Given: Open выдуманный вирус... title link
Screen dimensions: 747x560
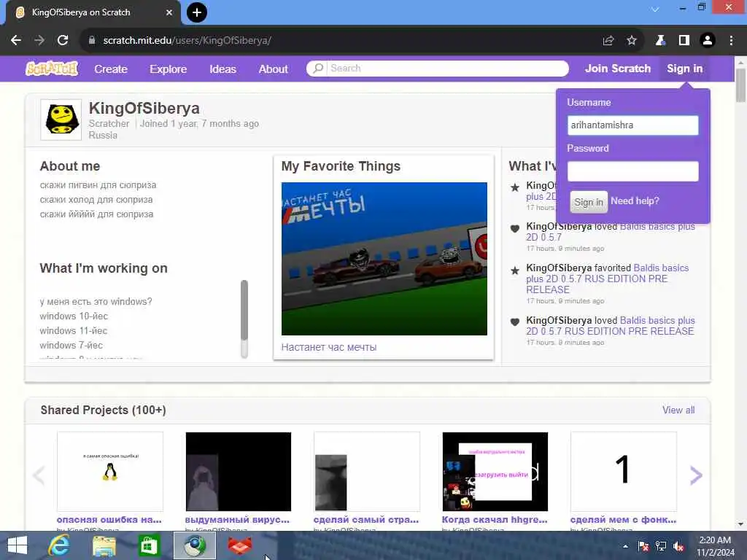Looking at the screenshot, I should pyautogui.click(x=237, y=519).
